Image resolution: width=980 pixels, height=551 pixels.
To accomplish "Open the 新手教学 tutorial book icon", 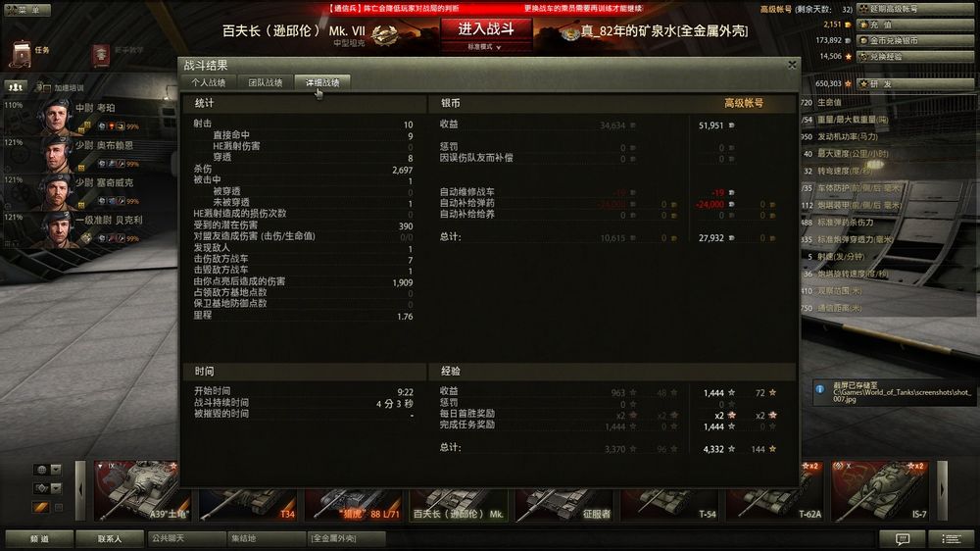I will pos(101,55).
